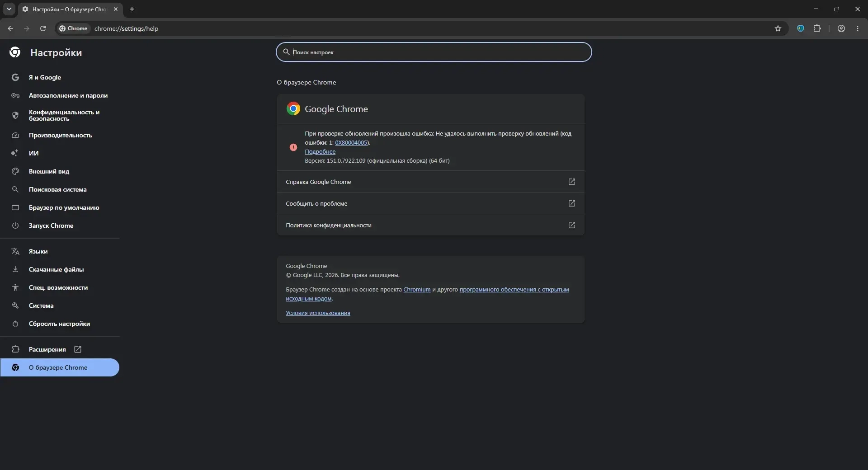This screenshot has width=868, height=470.
Task: Open Справка Google Chrome row
Action: pos(430,182)
